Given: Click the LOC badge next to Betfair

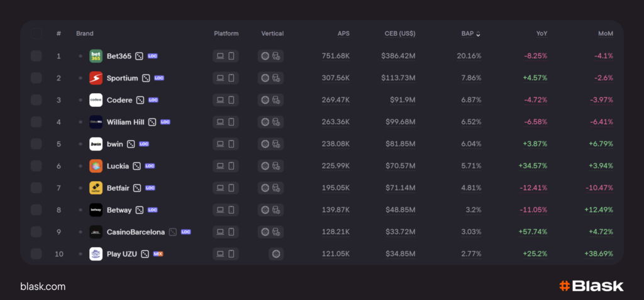Looking at the screenshot, I should coord(151,188).
